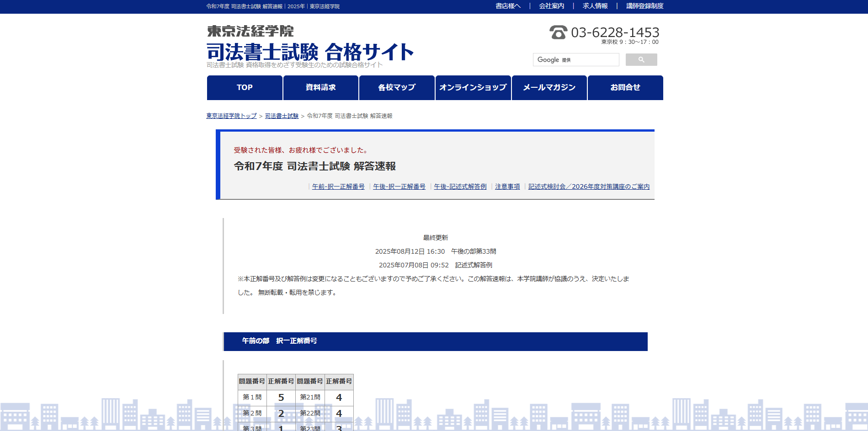Open the TOP navigation tab
Image resolution: width=868 pixels, height=431 pixels.
[245, 88]
